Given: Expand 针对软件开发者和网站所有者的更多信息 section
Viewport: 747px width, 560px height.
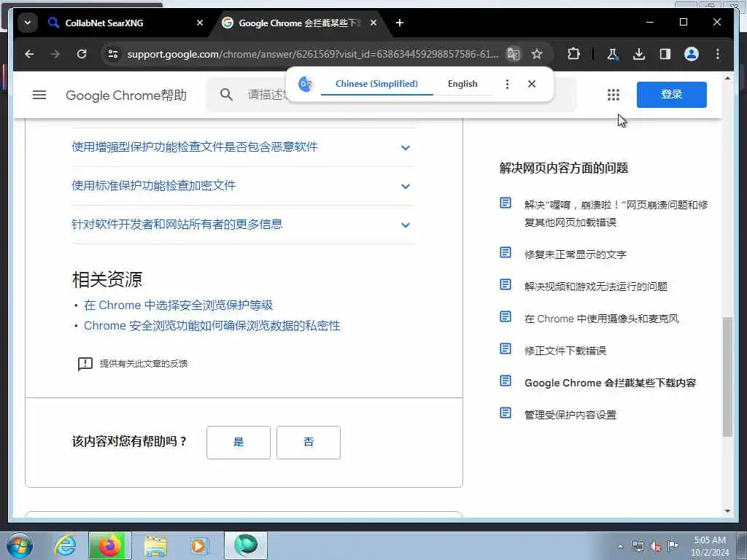Looking at the screenshot, I should (243, 225).
